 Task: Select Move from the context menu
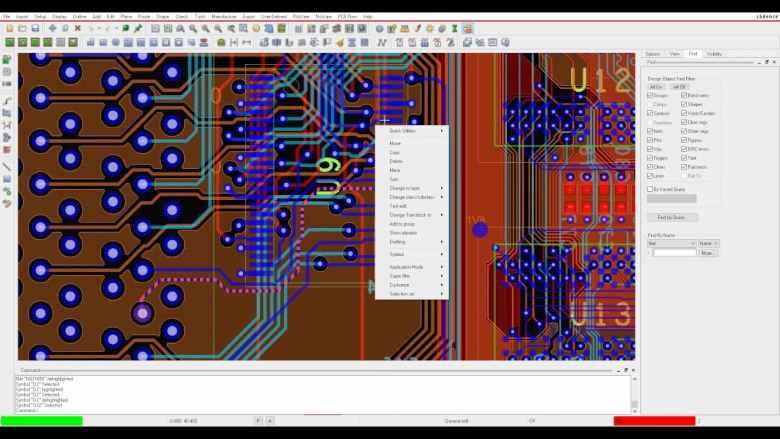coord(395,143)
